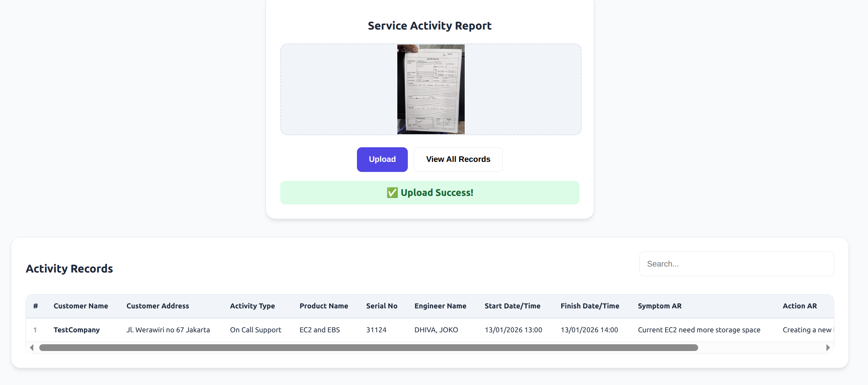Click the Engineer Name column header

(x=440, y=306)
